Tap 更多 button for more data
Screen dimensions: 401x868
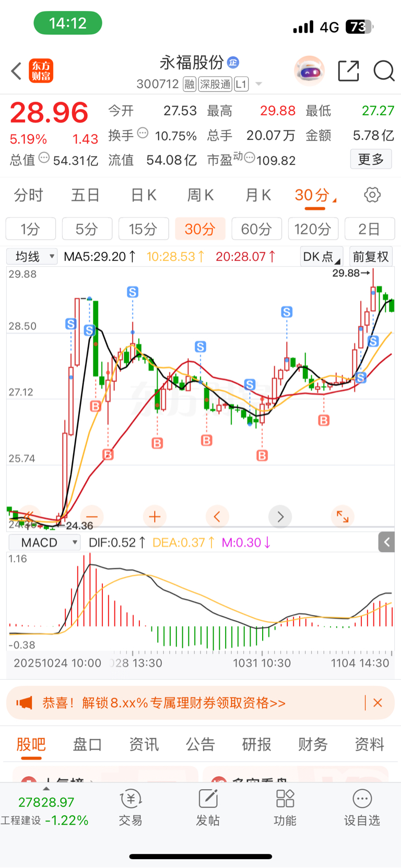point(371,159)
